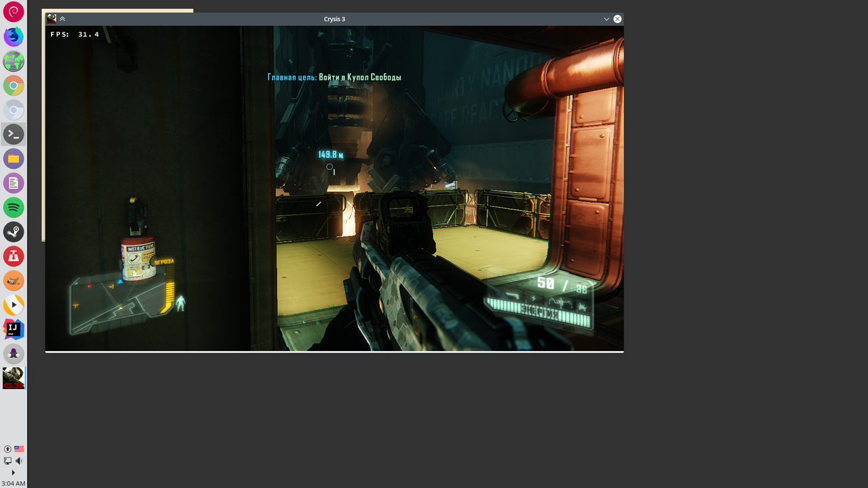Open the file manager folder icon
Viewport: 868px width, 488px height.
tap(14, 159)
